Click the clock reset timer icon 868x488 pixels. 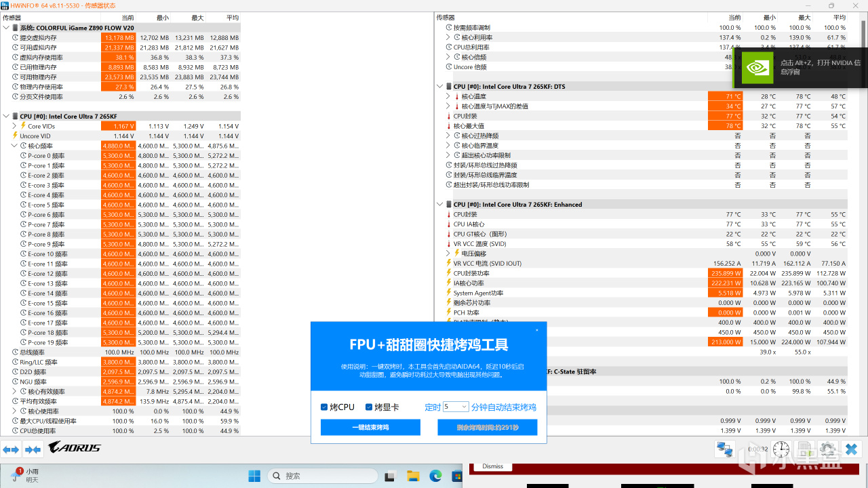[781, 449]
